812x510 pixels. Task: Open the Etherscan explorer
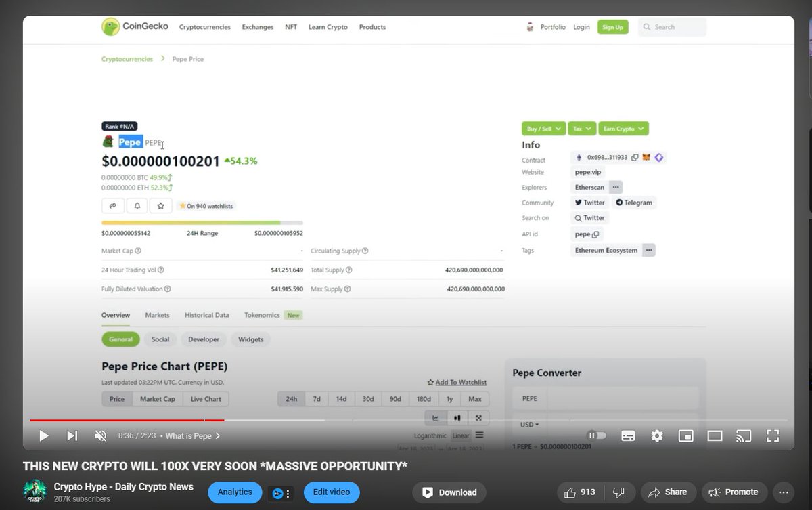tap(589, 188)
